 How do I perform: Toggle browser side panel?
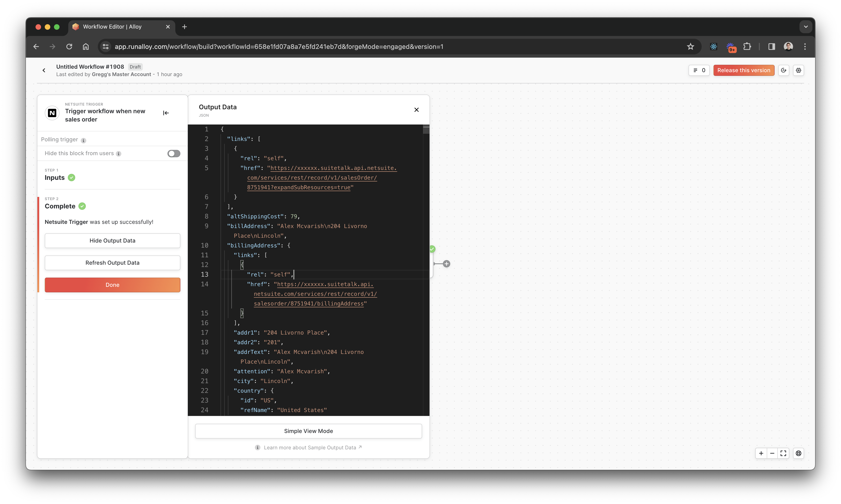(x=771, y=47)
